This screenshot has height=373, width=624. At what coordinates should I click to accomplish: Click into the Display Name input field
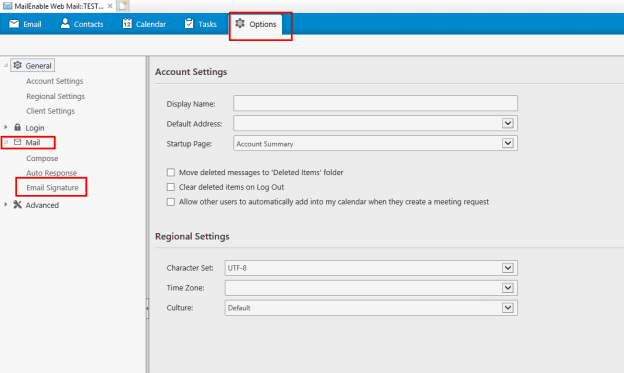click(375, 103)
